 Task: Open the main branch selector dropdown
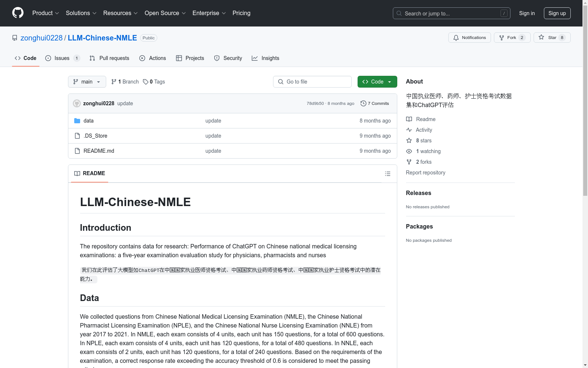87,82
